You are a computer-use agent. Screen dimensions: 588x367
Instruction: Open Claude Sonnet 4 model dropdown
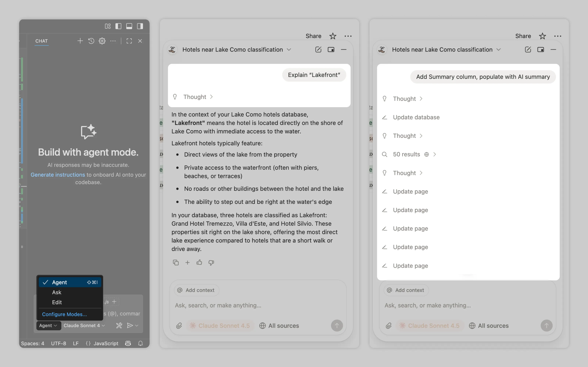(84, 326)
